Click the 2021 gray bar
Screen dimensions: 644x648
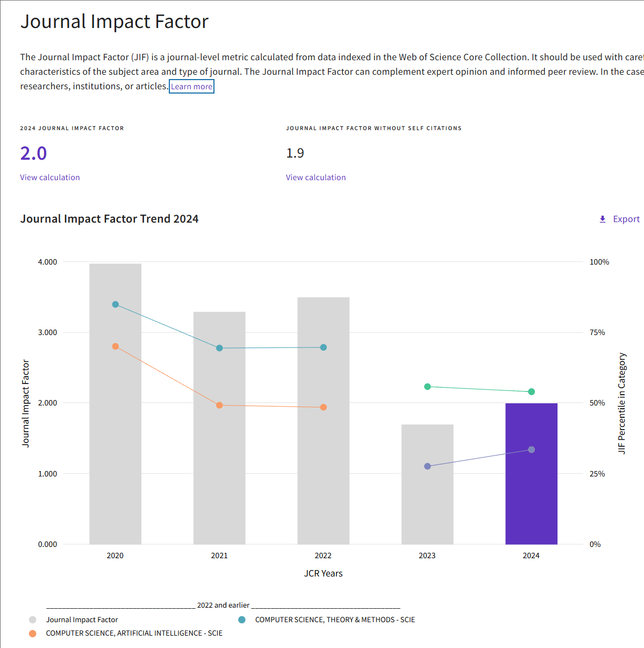[219, 428]
